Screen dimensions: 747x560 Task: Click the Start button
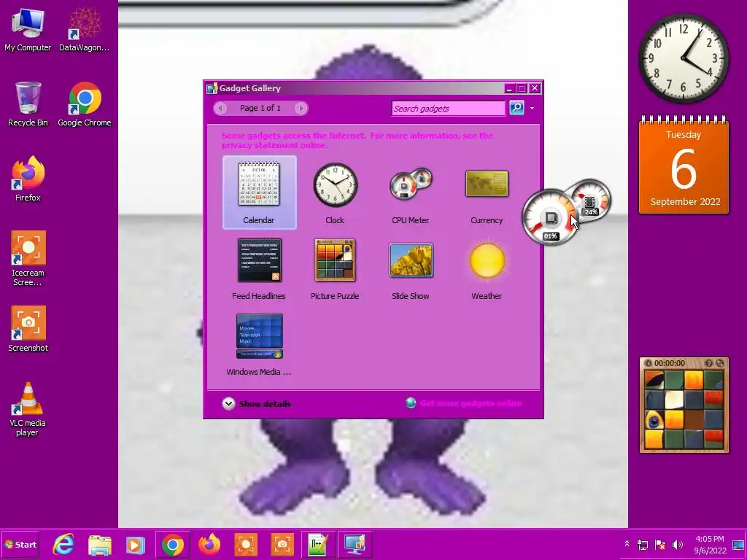point(20,544)
